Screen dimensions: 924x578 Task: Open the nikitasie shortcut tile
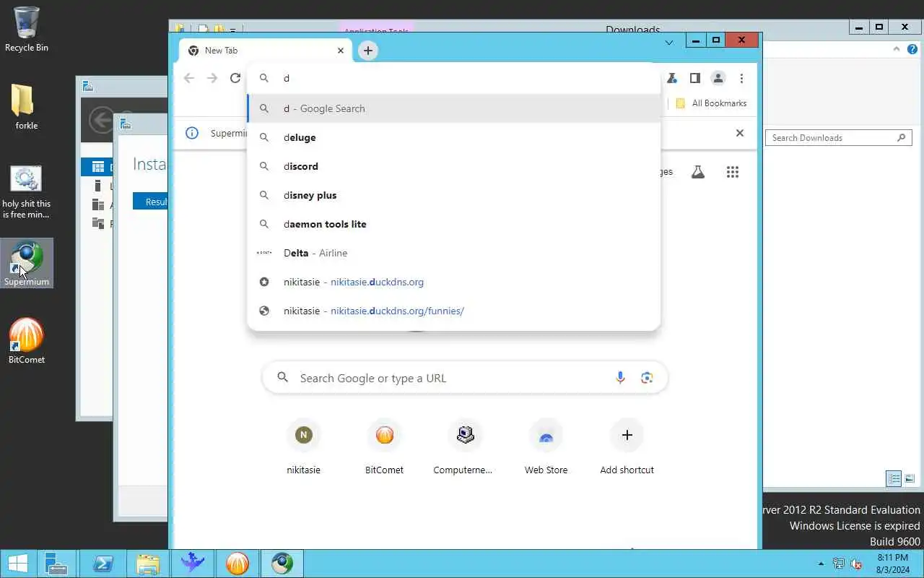(x=303, y=448)
